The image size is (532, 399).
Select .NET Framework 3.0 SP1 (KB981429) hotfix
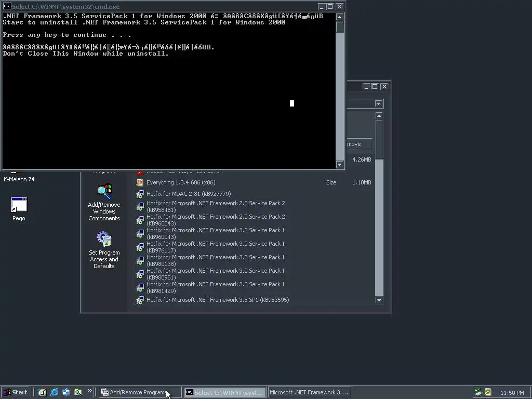[x=216, y=288]
